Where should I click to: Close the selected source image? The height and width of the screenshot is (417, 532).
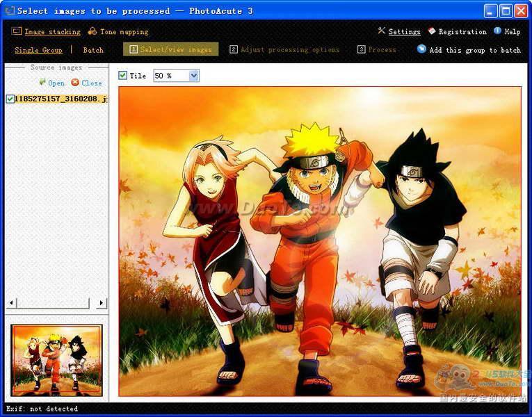click(x=92, y=83)
